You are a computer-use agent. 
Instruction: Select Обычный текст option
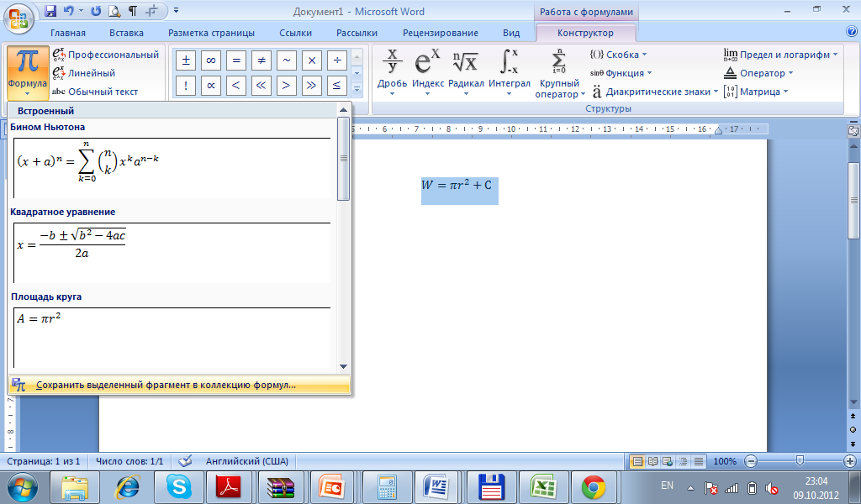click(95, 92)
